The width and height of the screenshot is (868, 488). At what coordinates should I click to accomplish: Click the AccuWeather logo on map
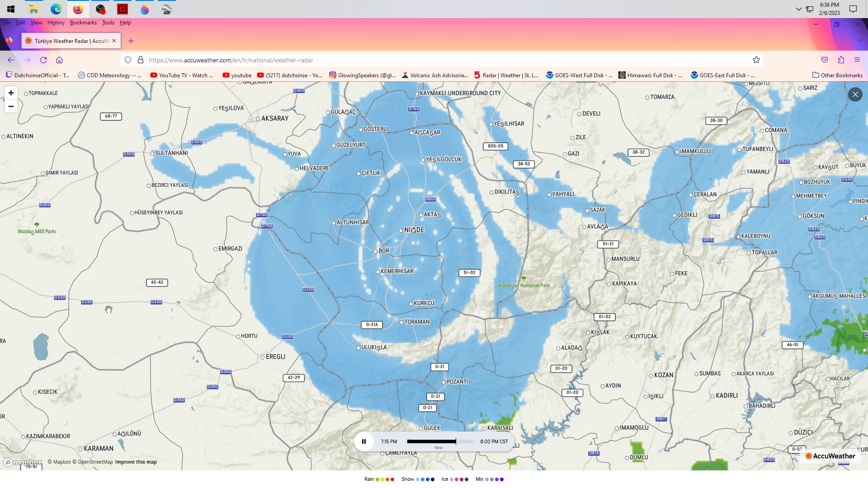tap(830, 456)
